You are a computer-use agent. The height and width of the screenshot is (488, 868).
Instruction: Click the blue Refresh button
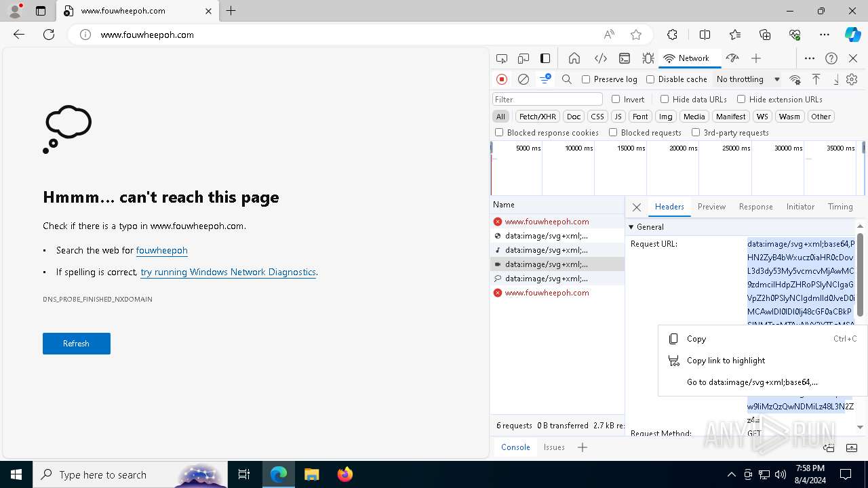(x=76, y=344)
